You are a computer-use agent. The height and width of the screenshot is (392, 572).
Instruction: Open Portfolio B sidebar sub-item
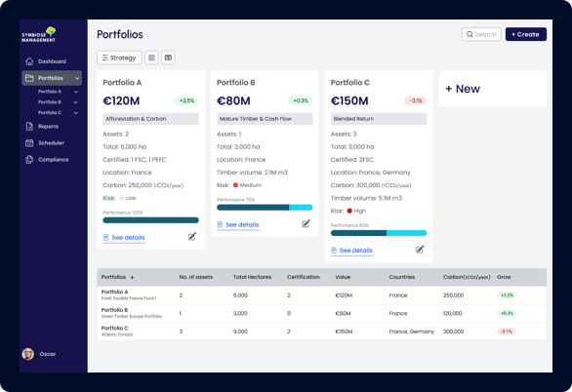[50, 102]
